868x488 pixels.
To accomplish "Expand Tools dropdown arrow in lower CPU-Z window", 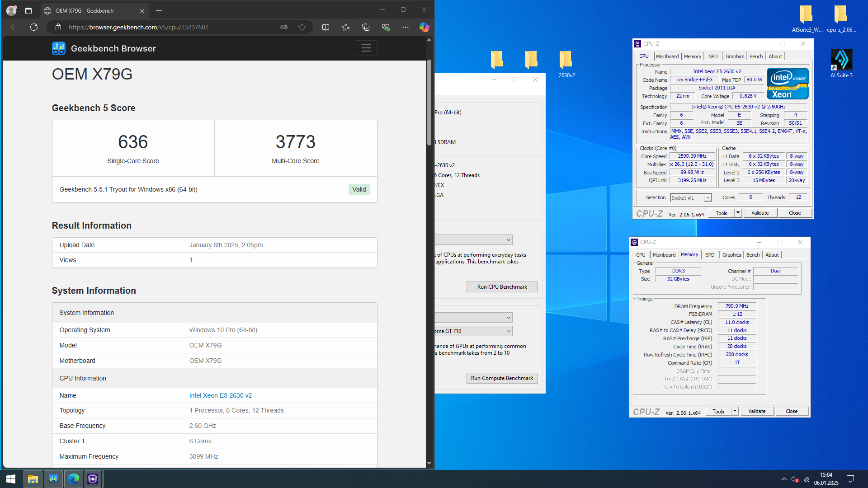I will click(x=735, y=411).
